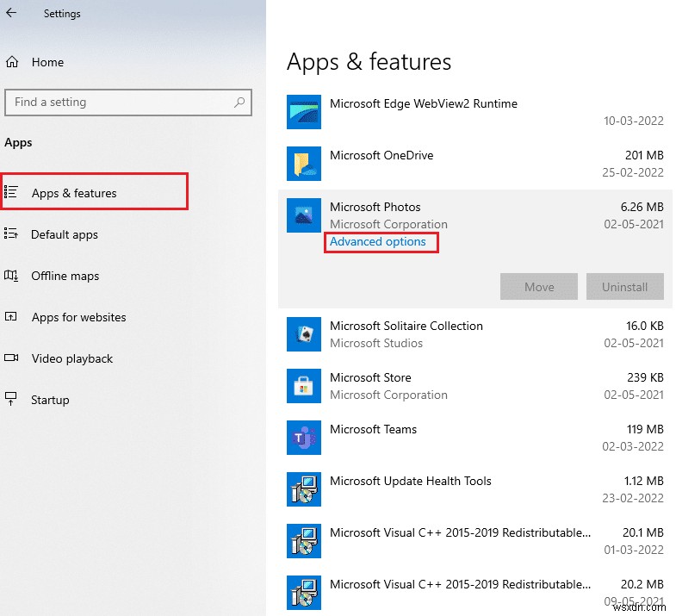Screen dimensions: 676x616
Task: Click the Microsoft Solitaire Collection icon
Action: click(x=304, y=334)
